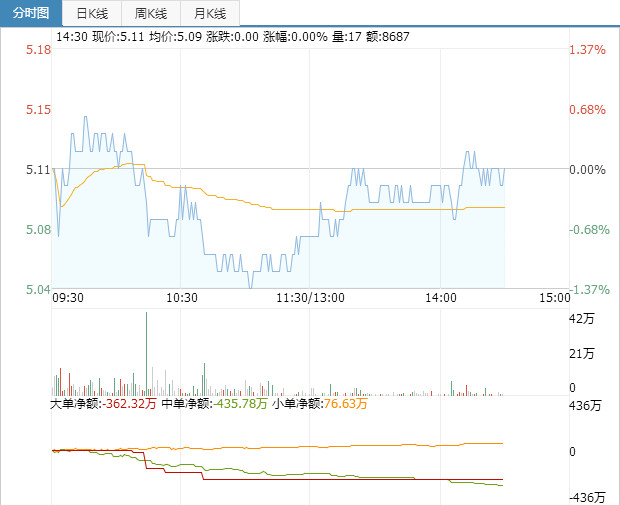Click the 现价:5.11 value in header
This screenshot has height=505, width=620.
click(118, 37)
